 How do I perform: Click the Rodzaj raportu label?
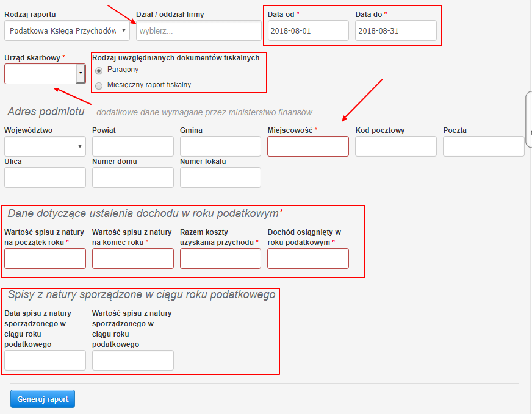(x=30, y=15)
